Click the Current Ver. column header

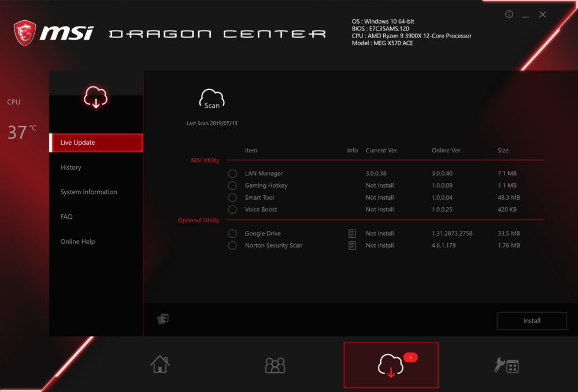(x=381, y=150)
